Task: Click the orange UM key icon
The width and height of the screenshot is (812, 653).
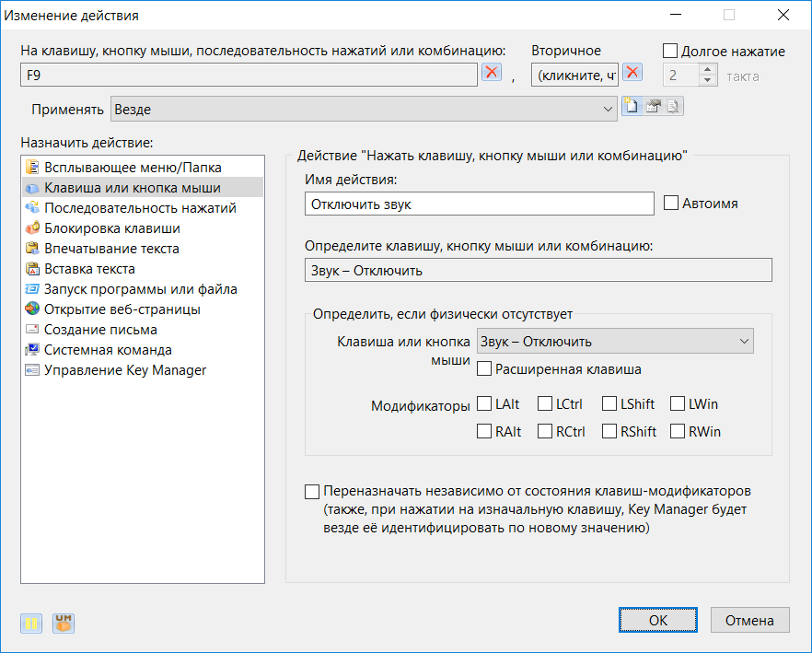Action: (x=64, y=624)
